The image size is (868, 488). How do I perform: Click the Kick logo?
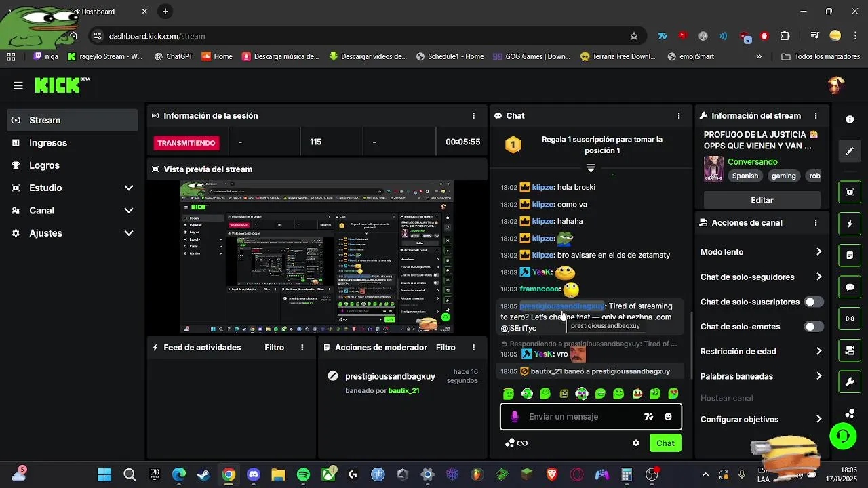(x=62, y=85)
